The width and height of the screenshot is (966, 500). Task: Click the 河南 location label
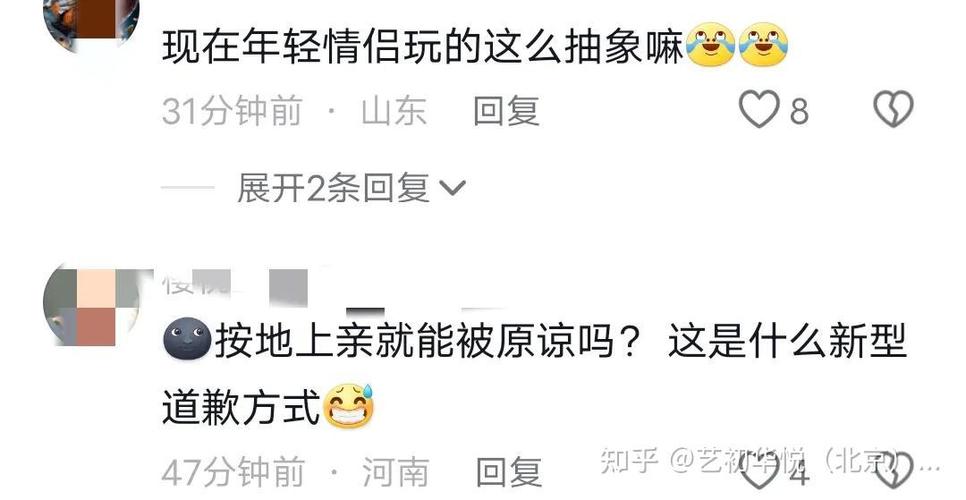coord(396,473)
